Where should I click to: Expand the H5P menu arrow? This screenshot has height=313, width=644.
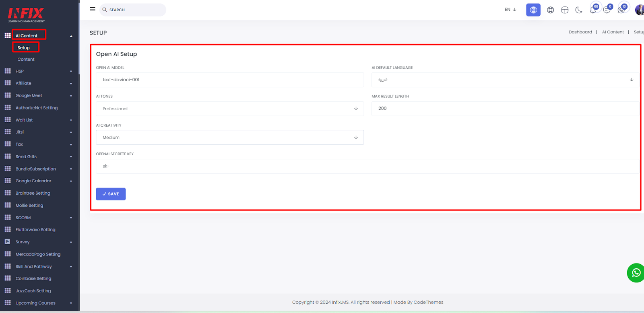(x=71, y=72)
